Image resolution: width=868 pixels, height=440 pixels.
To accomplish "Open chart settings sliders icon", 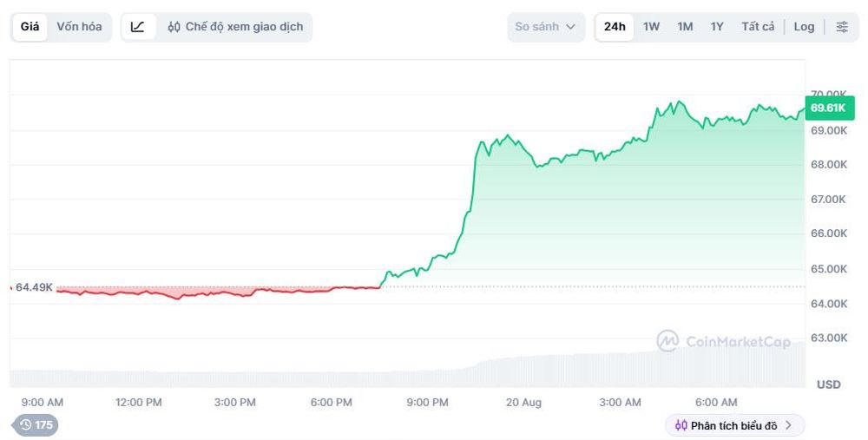I will tap(842, 27).
